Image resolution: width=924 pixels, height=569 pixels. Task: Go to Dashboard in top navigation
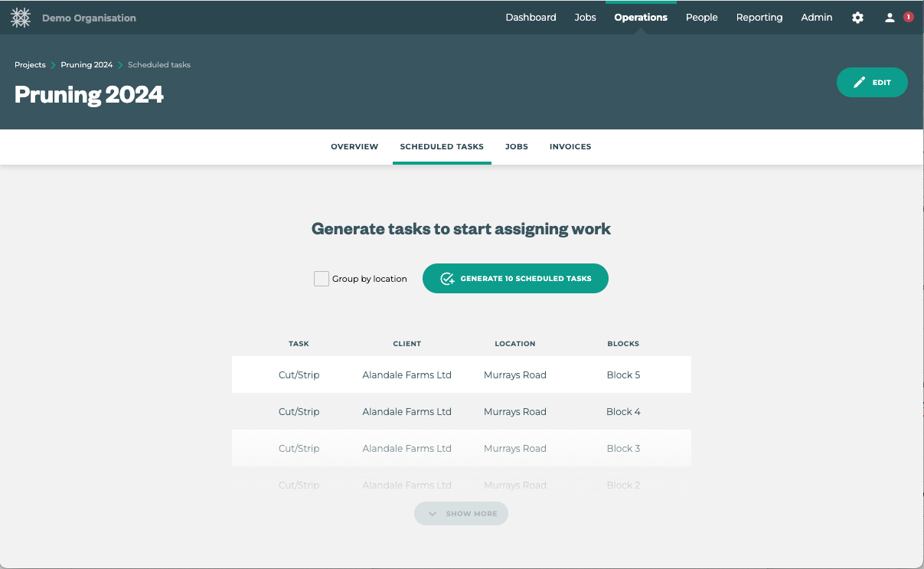531,18
